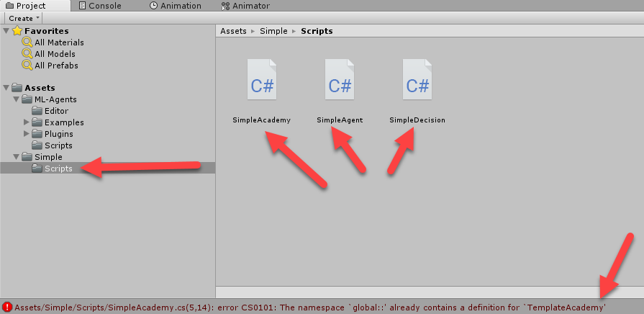Screen dimensions: 644x314
Task: Switch to the Console tab
Action: point(100,6)
